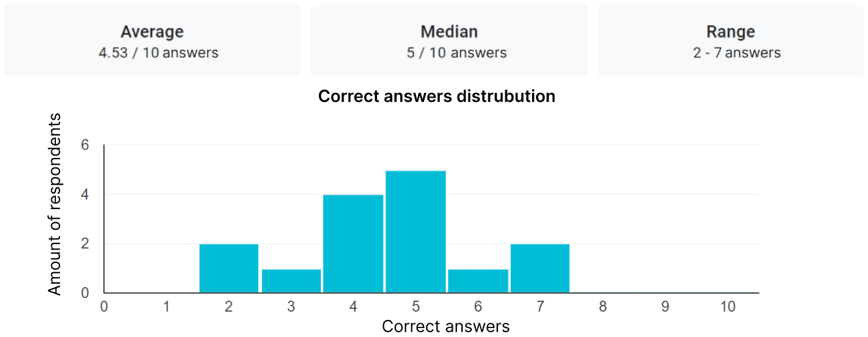Image resolution: width=868 pixels, height=337 pixels.
Task: Click the chart title 'Correct answers distrubution'
Action: 437,96
